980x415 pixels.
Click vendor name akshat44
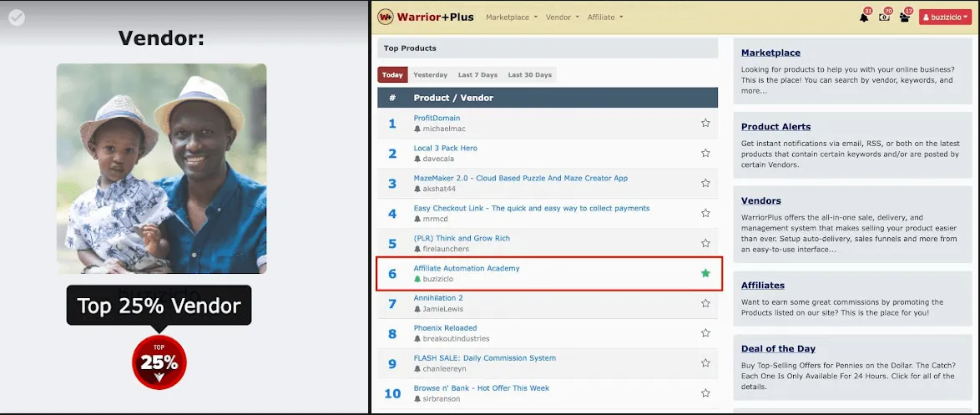click(438, 189)
